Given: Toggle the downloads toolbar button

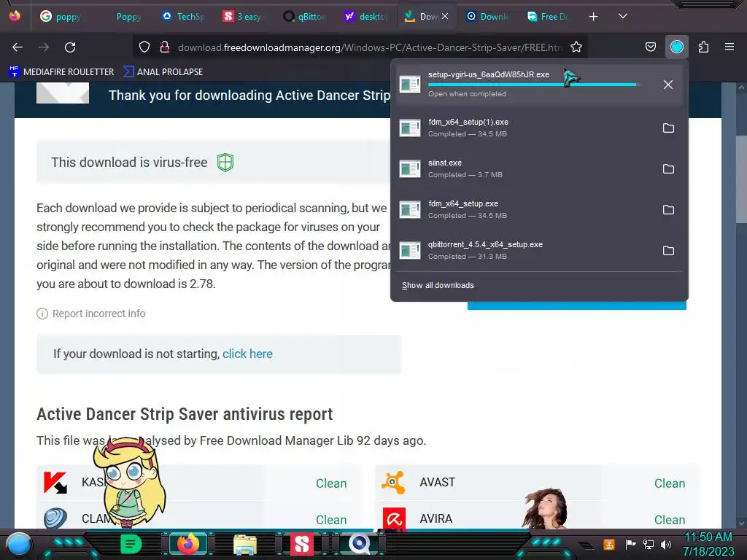Looking at the screenshot, I should pyautogui.click(x=677, y=47).
